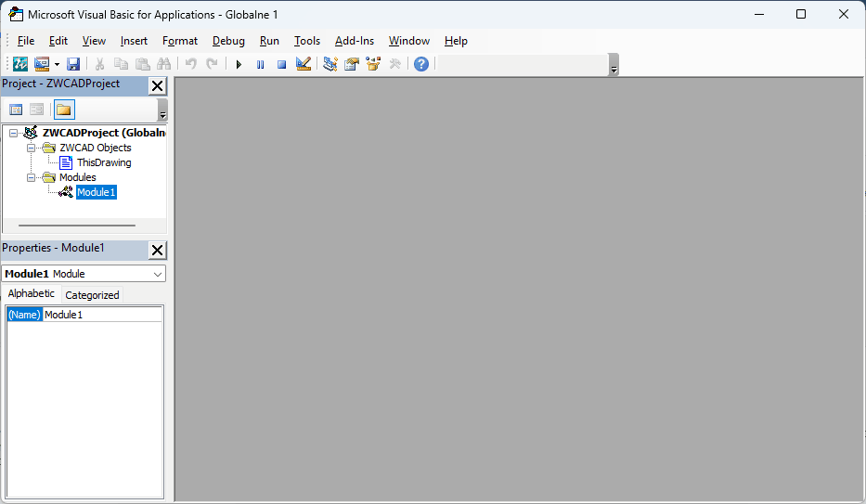Viewport: 866px width, 504px height.
Task: Close the Properties - Module1 pane
Action: pos(158,250)
